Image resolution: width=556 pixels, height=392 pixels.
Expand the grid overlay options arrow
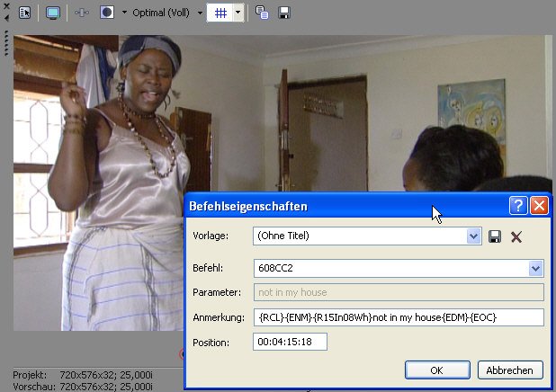238,13
